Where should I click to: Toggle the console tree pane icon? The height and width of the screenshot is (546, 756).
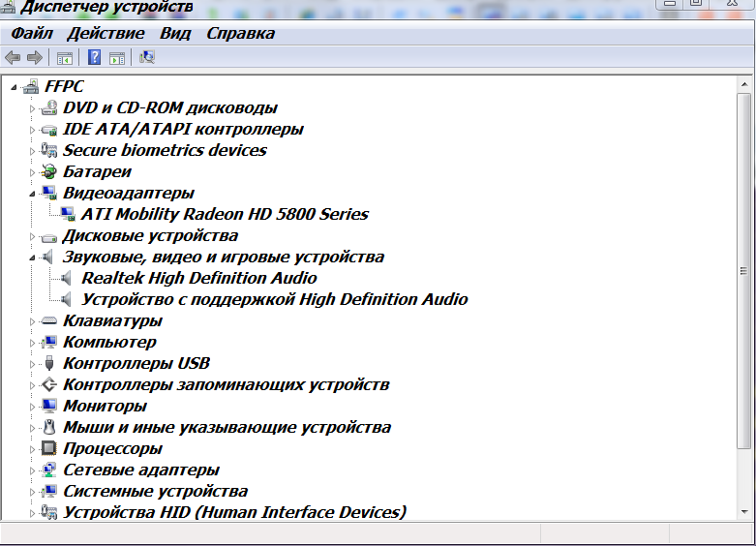pos(65,58)
